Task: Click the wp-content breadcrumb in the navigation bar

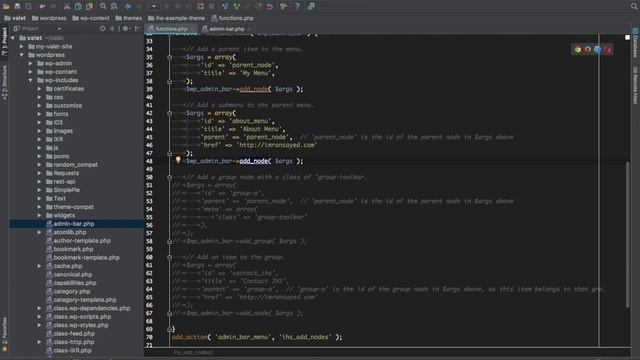Action: [91, 18]
